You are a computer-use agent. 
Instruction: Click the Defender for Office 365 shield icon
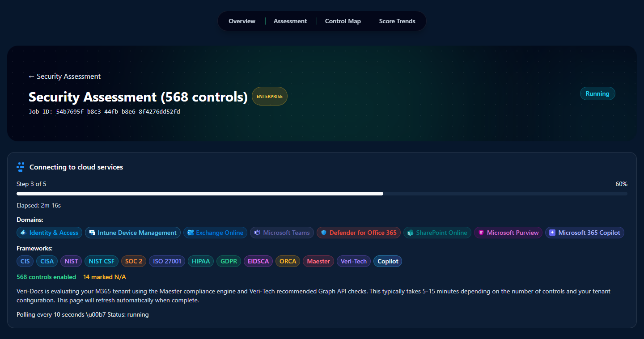324,233
